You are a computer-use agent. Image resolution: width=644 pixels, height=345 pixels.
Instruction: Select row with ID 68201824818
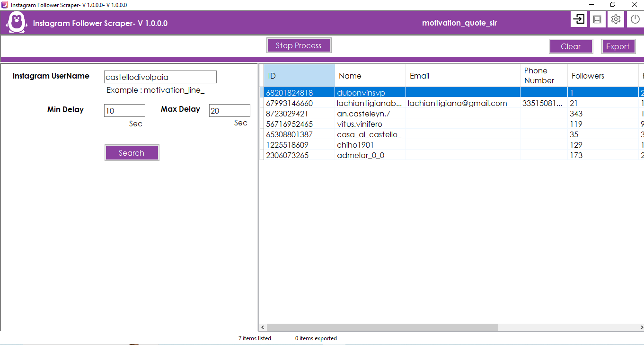[451, 93]
